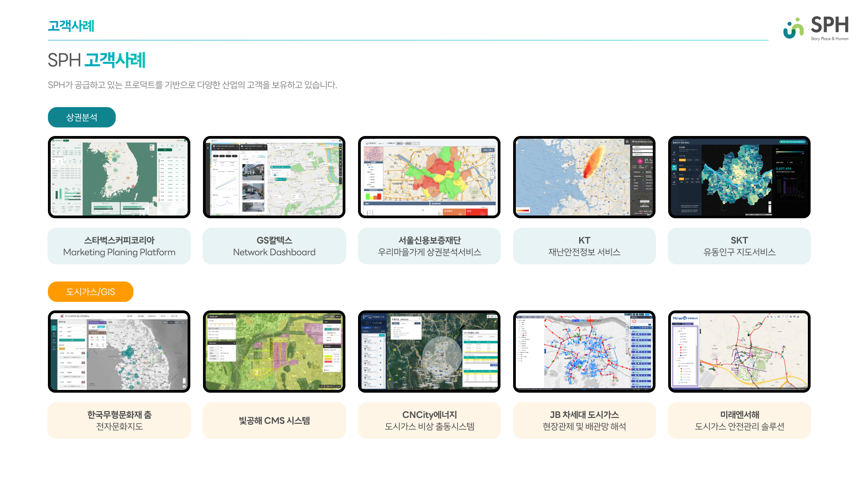This screenshot has width=868, height=488.
Task: Open the JB blue pipeline network screenshot
Action: (x=584, y=352)
